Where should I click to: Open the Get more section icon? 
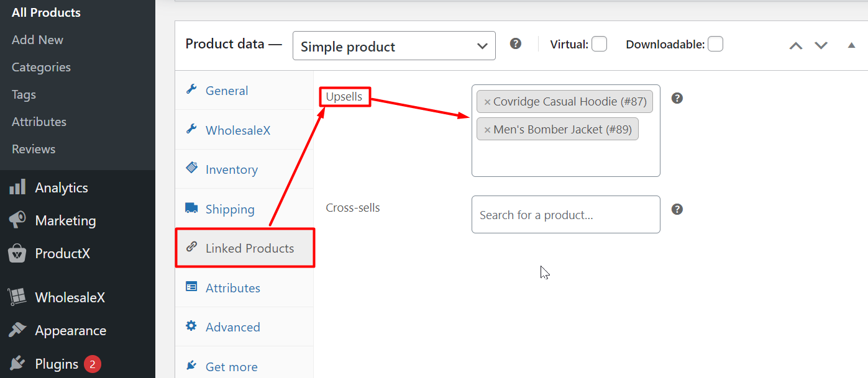(193, 366)
